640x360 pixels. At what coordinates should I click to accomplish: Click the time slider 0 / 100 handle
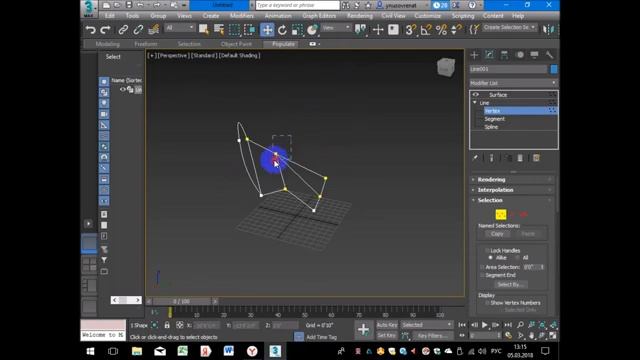point(182,301)
